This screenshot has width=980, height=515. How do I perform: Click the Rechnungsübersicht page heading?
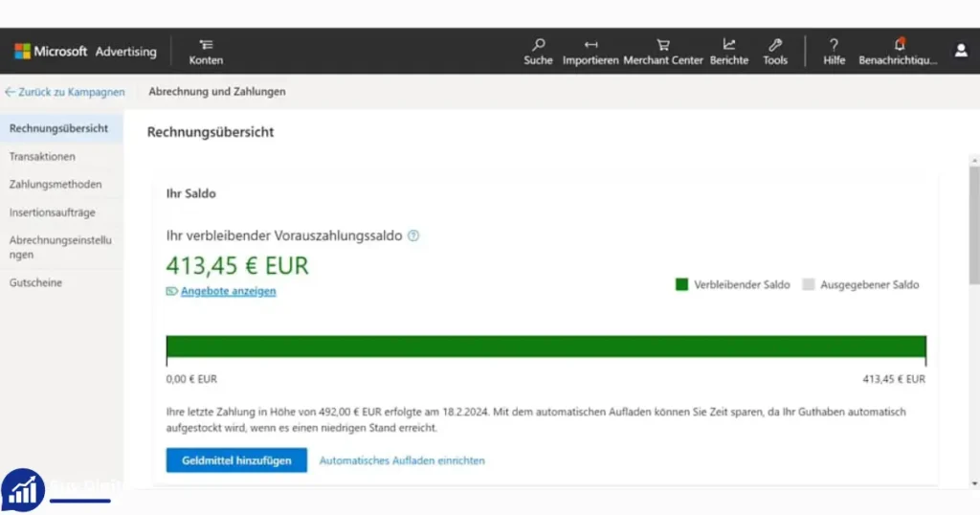tap(211, 132)
